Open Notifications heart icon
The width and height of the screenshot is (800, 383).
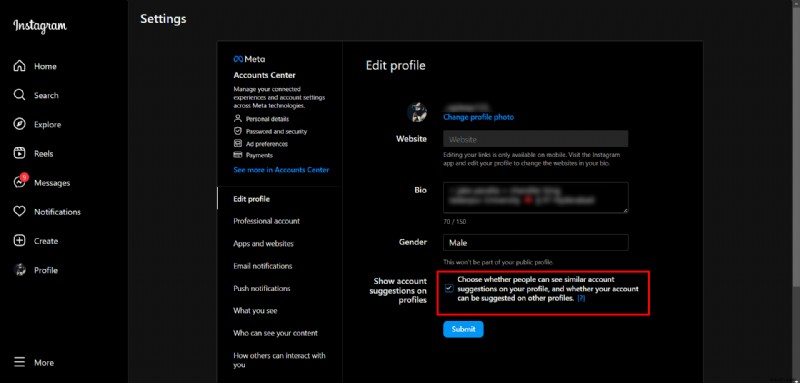19,212
